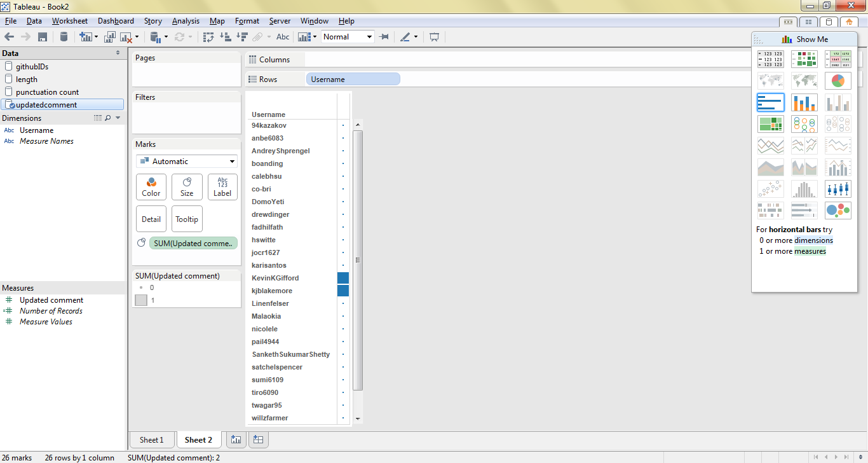
Task: Open the Normal fit dropdown
Action: click(x=348, y=37)
